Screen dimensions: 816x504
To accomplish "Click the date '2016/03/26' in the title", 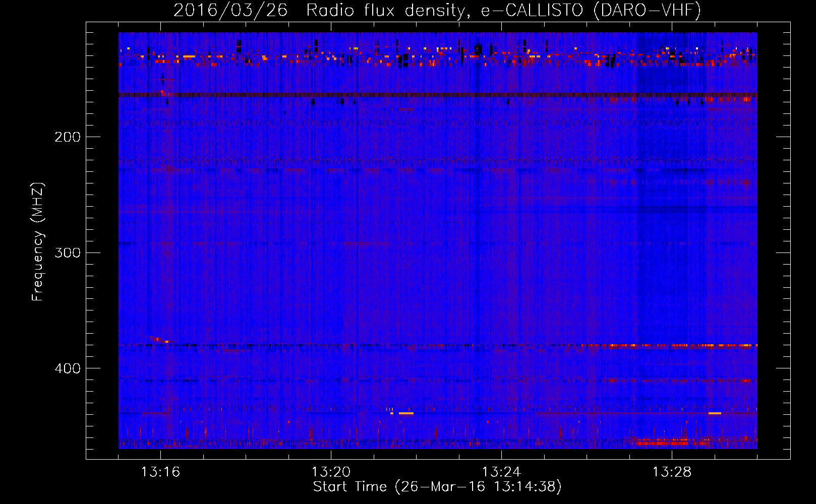I will tap(230, 10).
